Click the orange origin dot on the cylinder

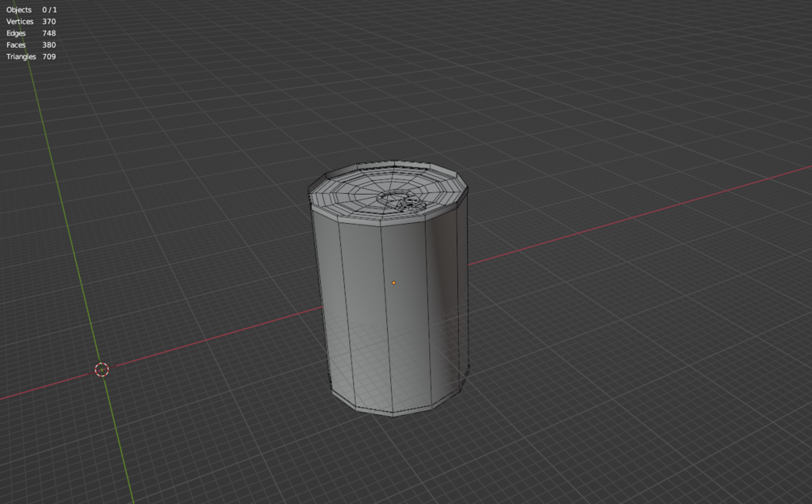394,283
